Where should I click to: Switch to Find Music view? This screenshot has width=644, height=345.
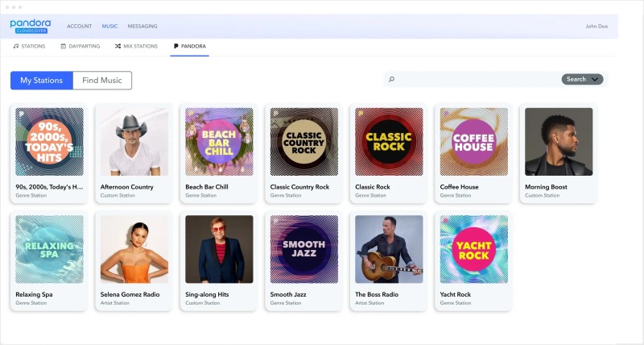point(102,80)
